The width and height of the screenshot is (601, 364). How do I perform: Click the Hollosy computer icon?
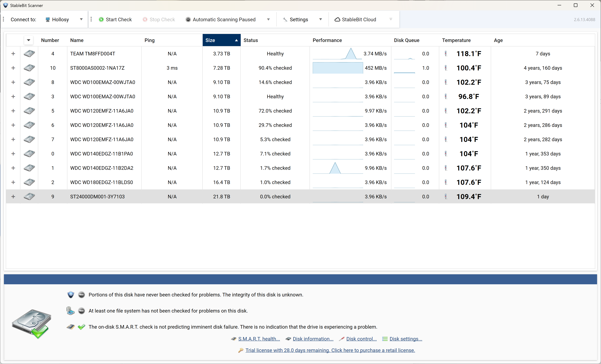click(48, 19)
